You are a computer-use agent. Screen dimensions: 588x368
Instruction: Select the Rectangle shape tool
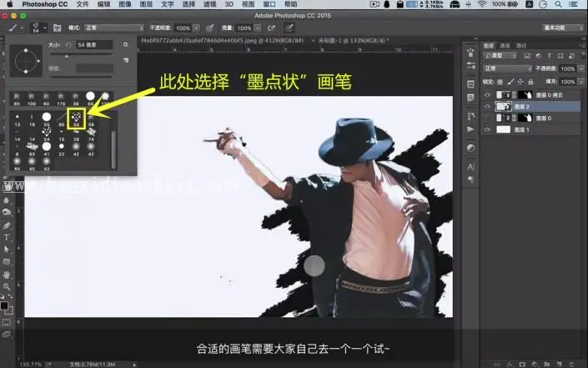tap(7, 262)
